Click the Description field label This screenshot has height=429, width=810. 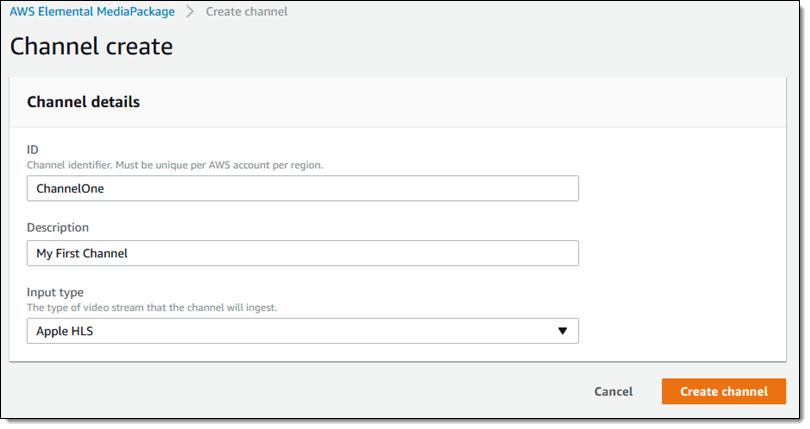pos(58,227)
